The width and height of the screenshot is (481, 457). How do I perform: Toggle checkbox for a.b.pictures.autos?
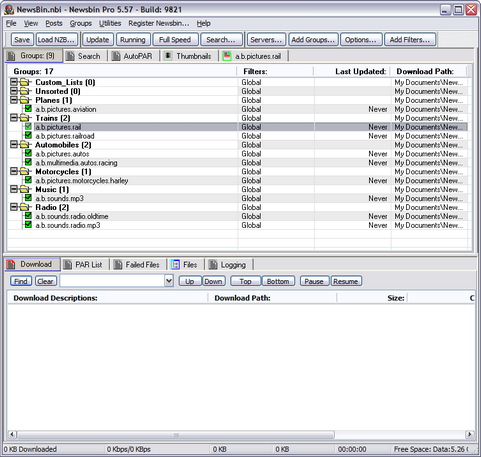tap(28, 153)
